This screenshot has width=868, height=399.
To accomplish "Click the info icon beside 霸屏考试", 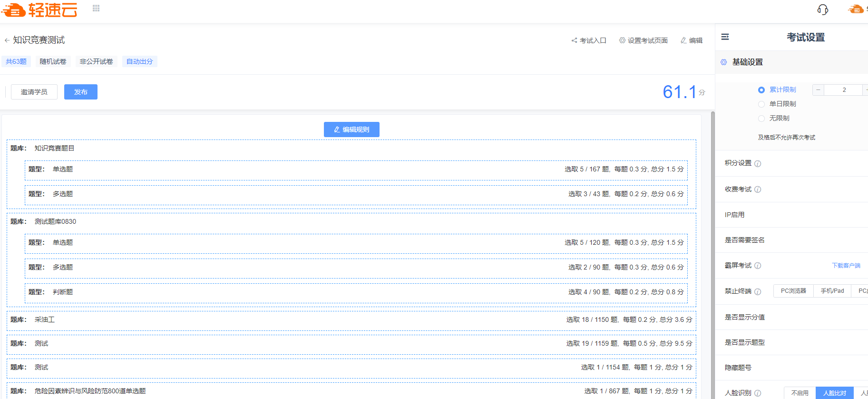I will 758,266.
